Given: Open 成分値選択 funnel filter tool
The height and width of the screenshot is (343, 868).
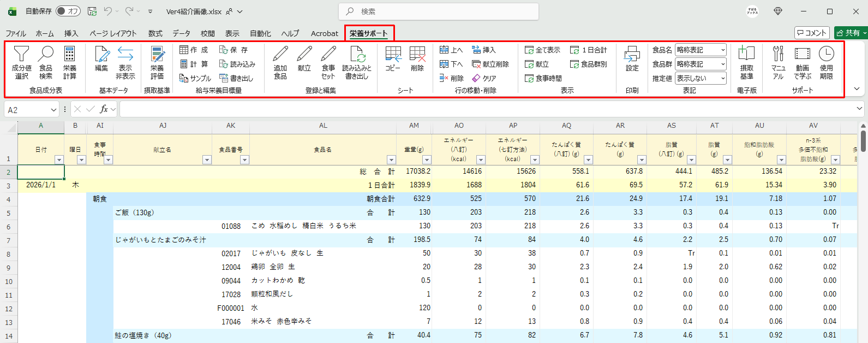Looking at the screenshot, I should click(21, 62).
